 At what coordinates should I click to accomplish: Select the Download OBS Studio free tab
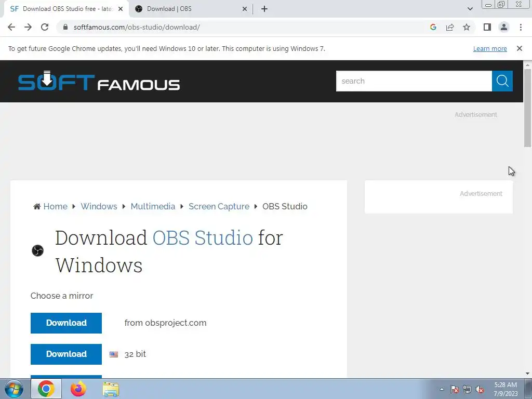67,9
